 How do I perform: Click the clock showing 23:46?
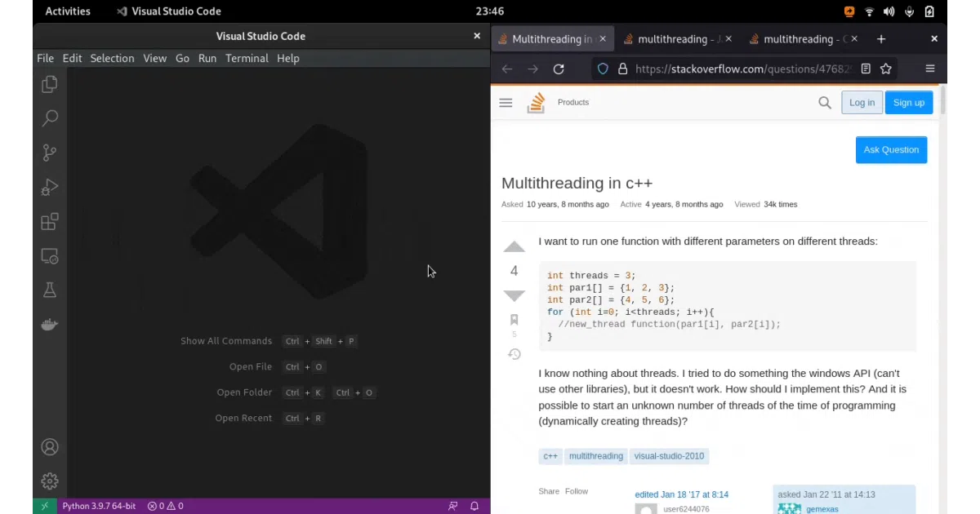tap(490, 11)
